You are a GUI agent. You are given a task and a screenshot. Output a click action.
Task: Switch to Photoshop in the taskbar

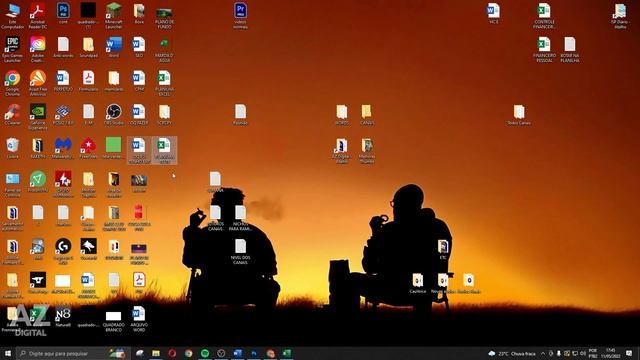pos(254,353)
